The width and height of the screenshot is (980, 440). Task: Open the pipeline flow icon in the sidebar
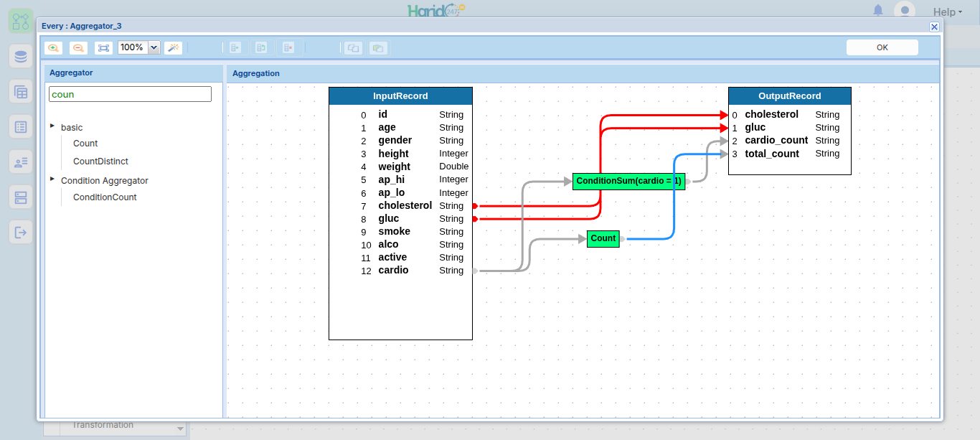(x=21, y=20)
